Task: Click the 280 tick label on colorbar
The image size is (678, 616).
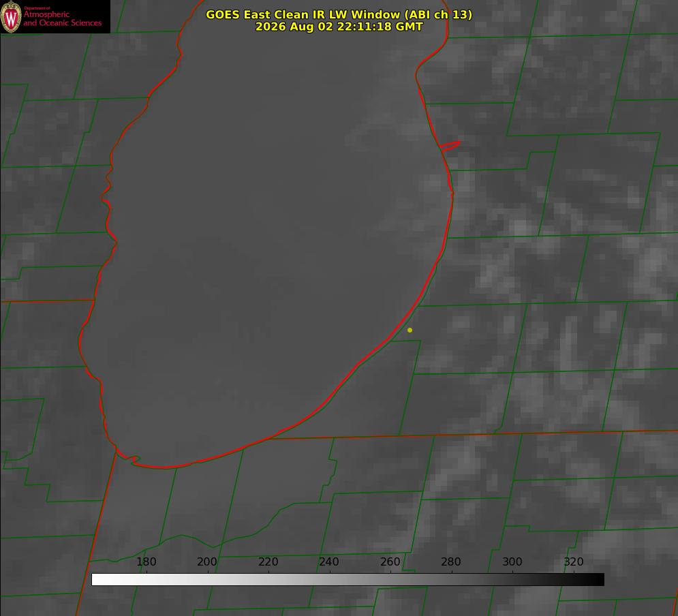Action: [x=451, y=561]
